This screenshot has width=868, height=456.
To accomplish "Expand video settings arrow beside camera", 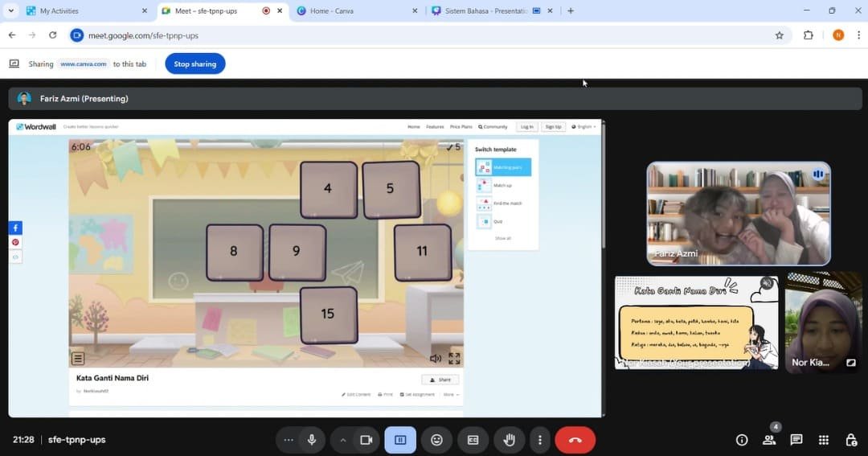I will pyautogui.click(x=343, y=440).
